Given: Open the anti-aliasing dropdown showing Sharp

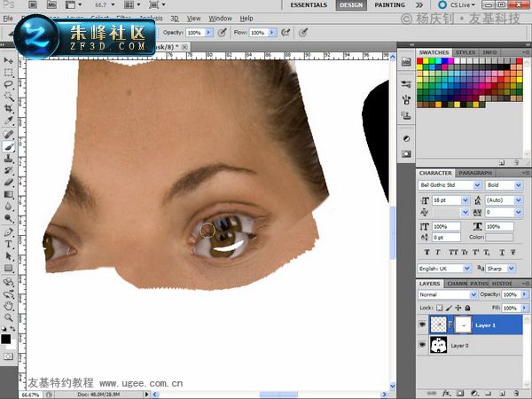Looking at the screenshot, I should tap(512, 269).
